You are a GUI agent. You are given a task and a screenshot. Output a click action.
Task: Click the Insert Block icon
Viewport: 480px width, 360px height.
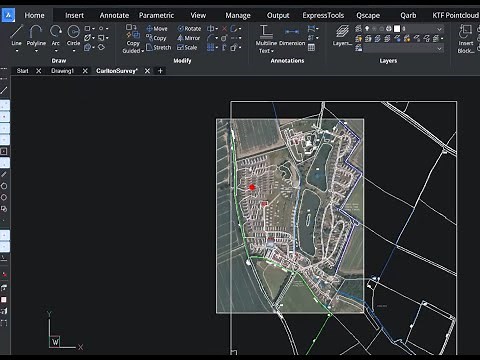466,38
